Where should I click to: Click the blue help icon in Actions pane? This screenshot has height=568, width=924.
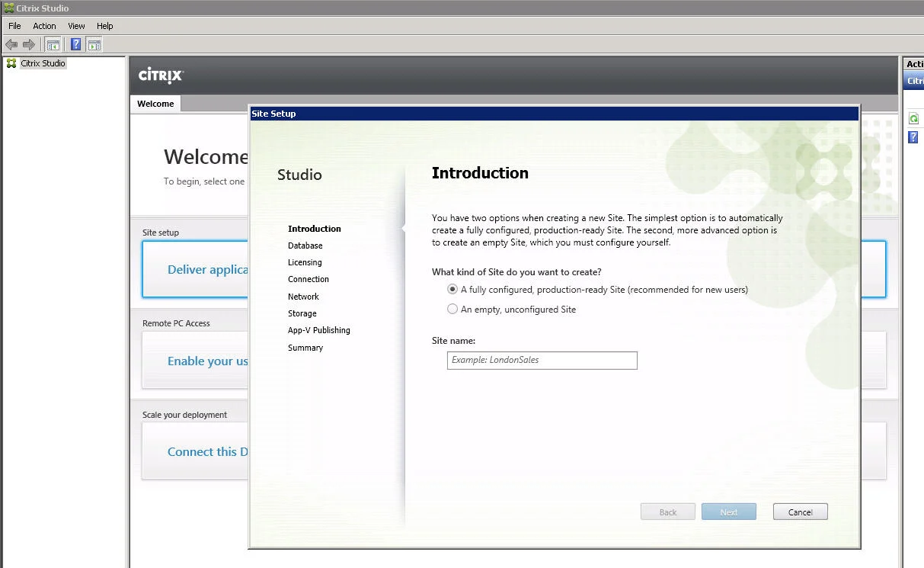point(913,137)
